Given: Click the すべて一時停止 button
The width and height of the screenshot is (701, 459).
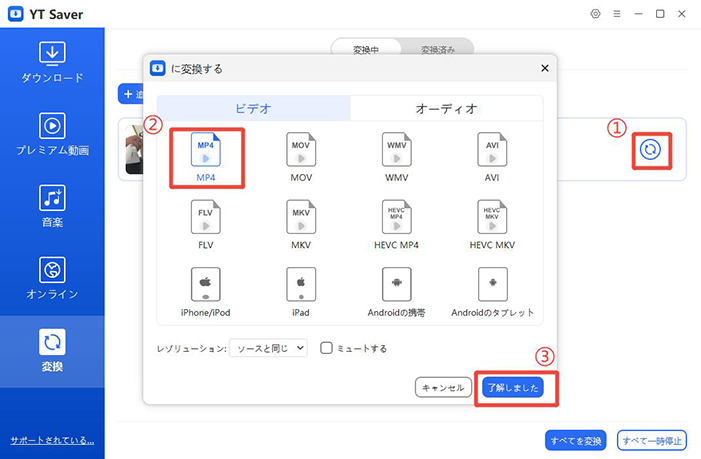Looking at the screenshot, I should tap(652, 441).
